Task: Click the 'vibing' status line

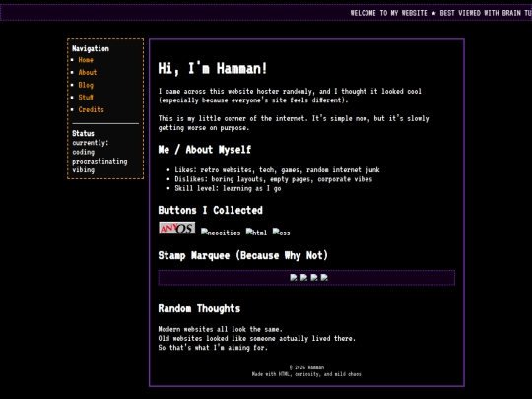Action: (83, 170)
